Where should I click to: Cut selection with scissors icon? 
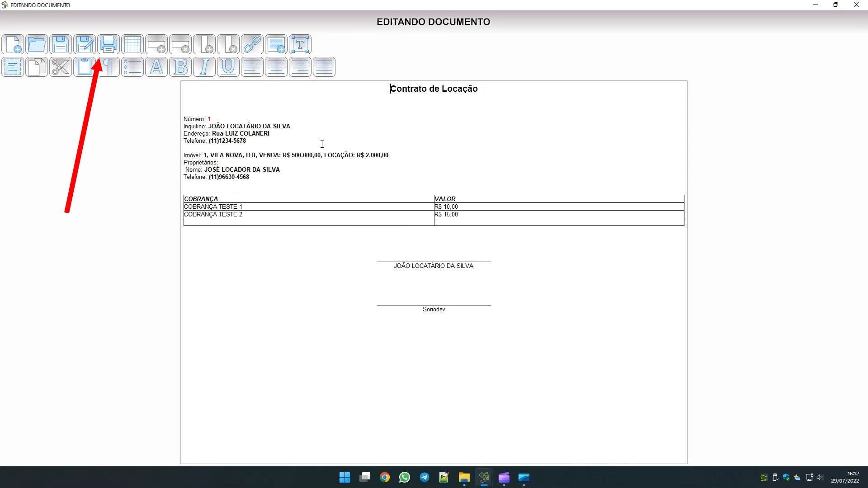(61, 67)
